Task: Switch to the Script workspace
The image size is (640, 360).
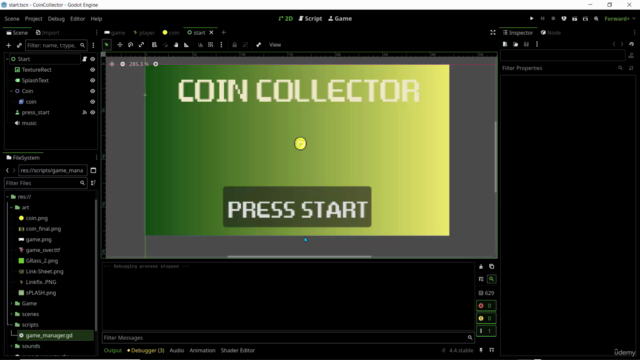Action: [x=311, y=19]
